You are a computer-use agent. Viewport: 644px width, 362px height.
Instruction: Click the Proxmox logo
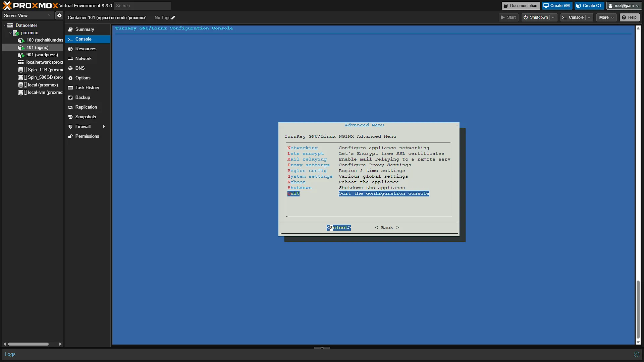click(30, 6)
